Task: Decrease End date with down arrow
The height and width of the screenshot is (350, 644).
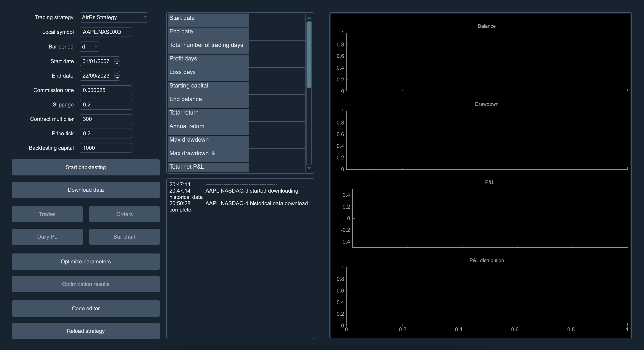Action: click(117, 78)
